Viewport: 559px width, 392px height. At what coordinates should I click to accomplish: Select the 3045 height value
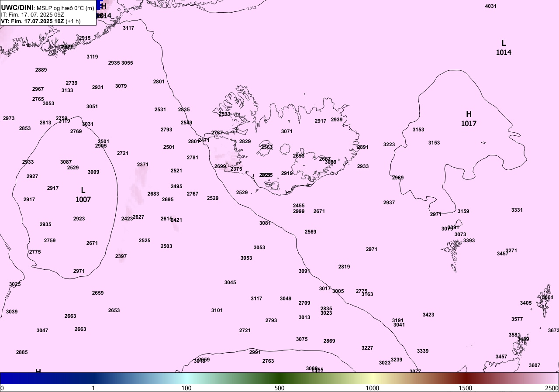[x=230, y=282]
